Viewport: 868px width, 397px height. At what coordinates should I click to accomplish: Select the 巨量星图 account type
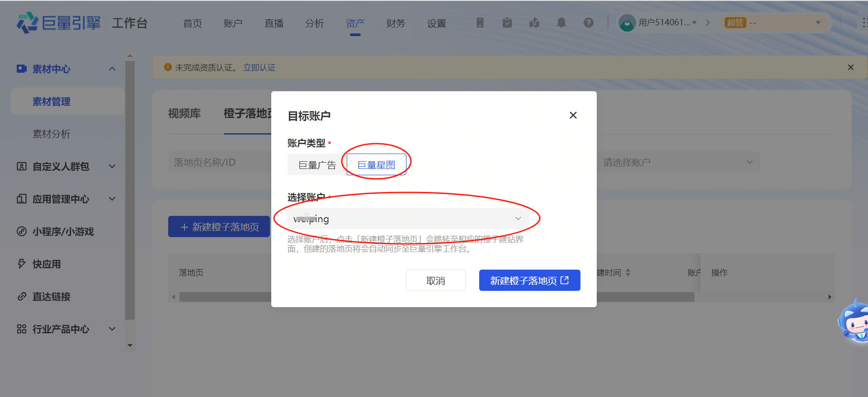[x=376, y=165]
